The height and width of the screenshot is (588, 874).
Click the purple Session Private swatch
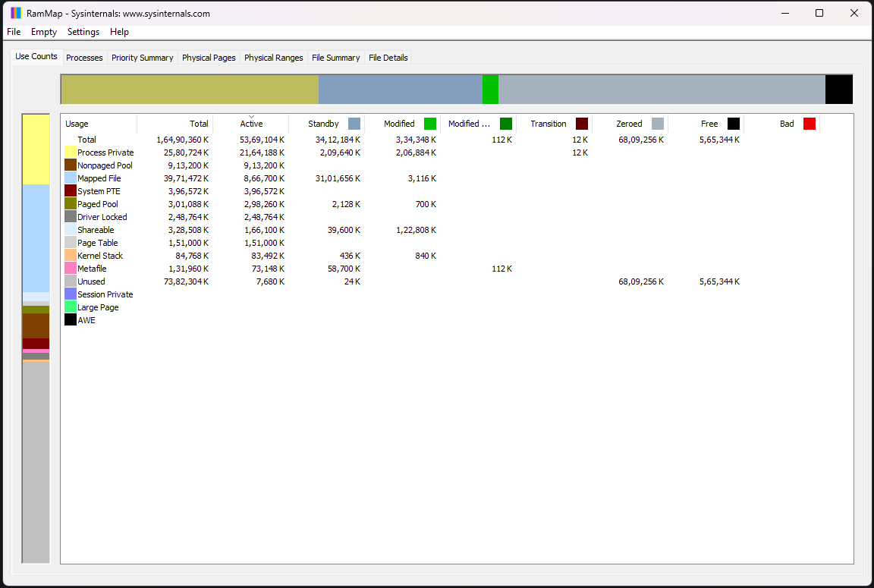71,294
